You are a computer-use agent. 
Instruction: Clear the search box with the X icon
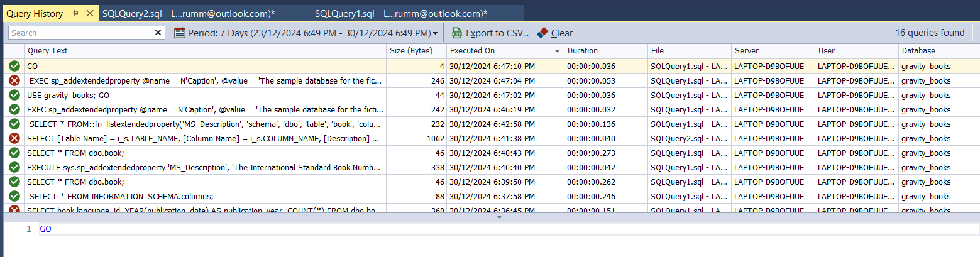(158, 33)
